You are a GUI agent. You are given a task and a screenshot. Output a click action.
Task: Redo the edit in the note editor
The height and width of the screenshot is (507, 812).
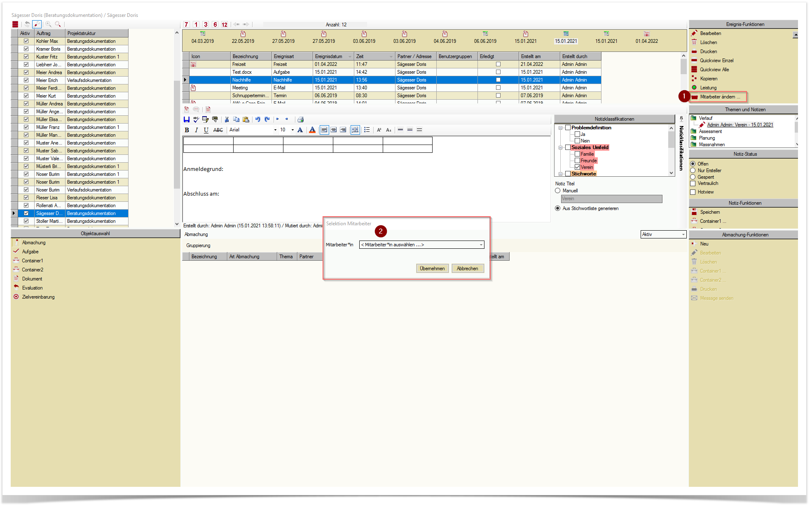pos(267,119)
